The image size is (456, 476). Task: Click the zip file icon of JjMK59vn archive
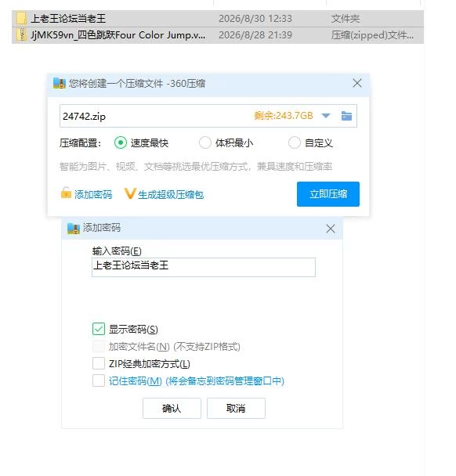21,35
